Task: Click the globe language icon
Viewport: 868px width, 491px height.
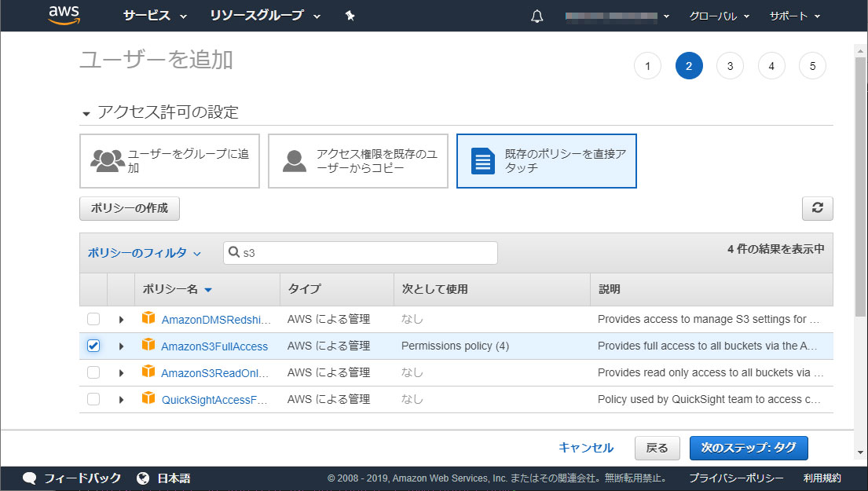Action: click(x=143, y=478)
